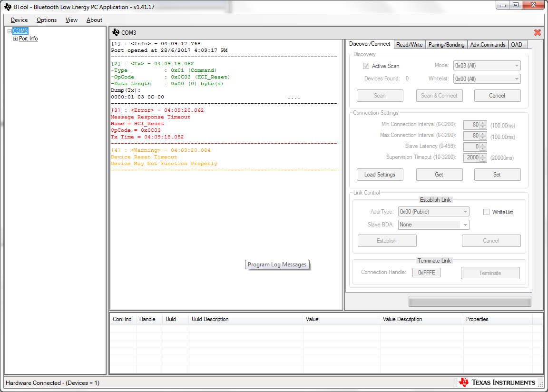The height and width of the screenshot is (392, 548).
Task: Select Port Info in the device tree
Action: coord(29,39)
